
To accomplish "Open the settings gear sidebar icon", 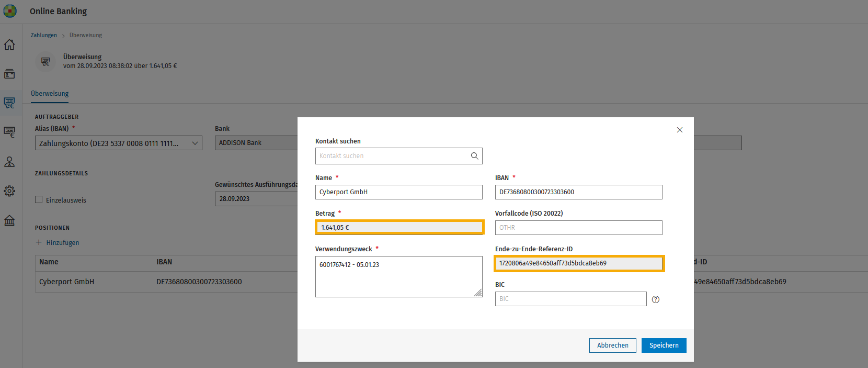I will coord(9,191).
